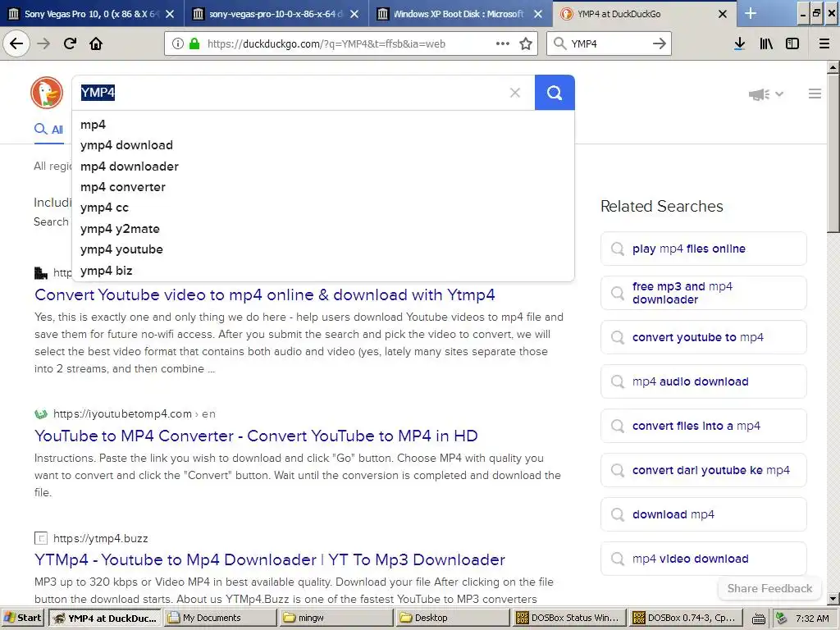
Task: Click the page vertical scrollbar thumb
Action: pyautogui.click(x=833, y=153)
